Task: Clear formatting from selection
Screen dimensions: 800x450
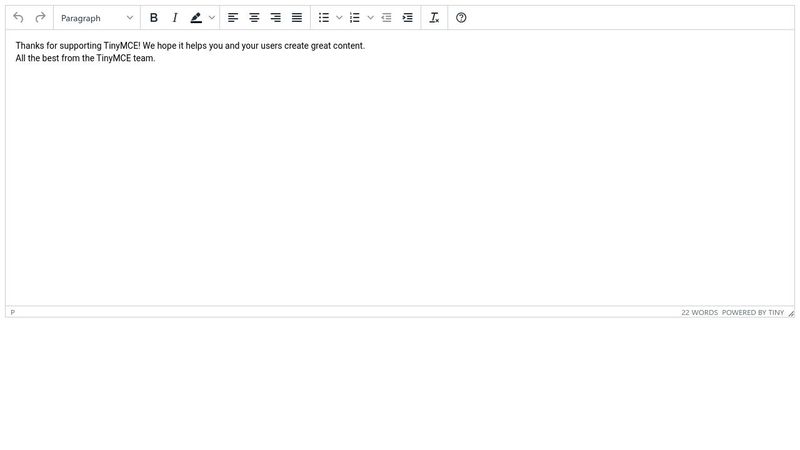Action: [x=434, y=18]
